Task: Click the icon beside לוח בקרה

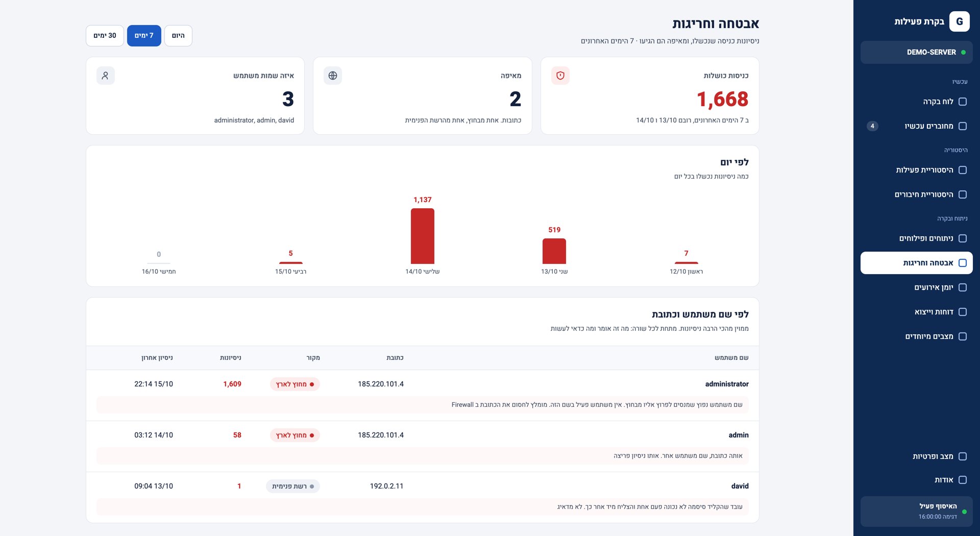Action: click(x=963, y=102)
